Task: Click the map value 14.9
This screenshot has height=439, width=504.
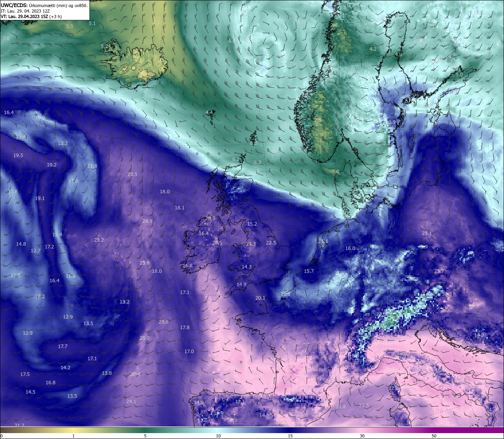Action: [241, 285]
